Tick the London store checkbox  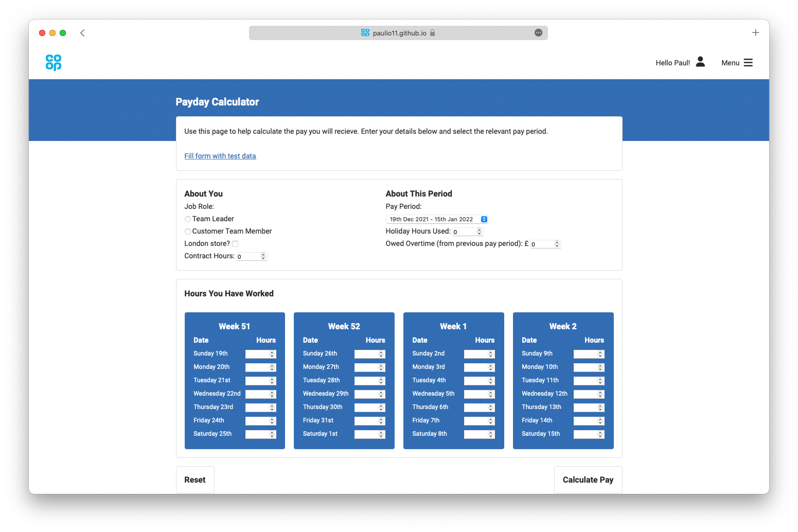(235, 244)
